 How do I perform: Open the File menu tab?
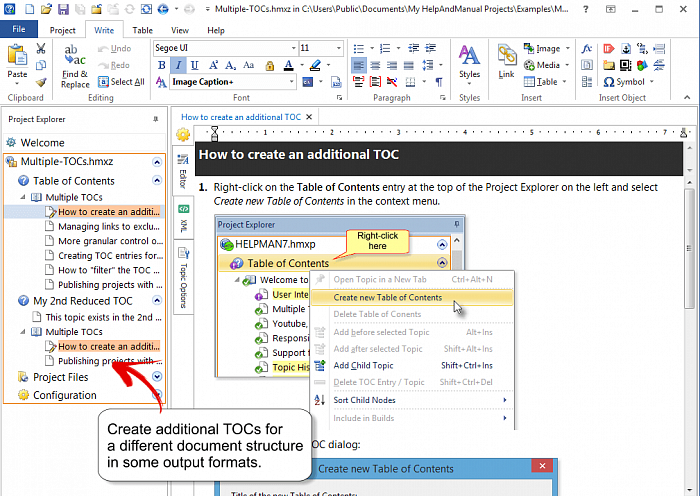point(19,30)
